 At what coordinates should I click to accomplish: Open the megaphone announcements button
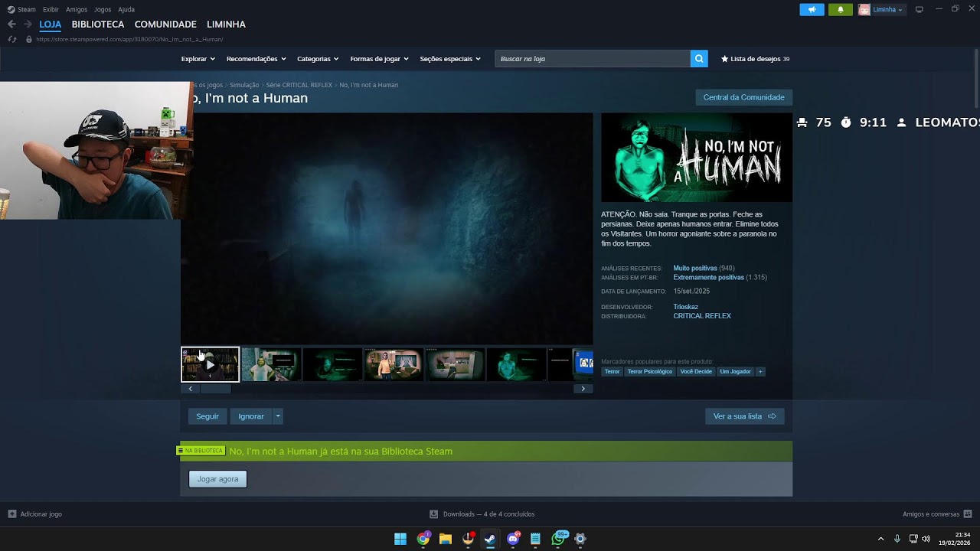coord(812,10)
